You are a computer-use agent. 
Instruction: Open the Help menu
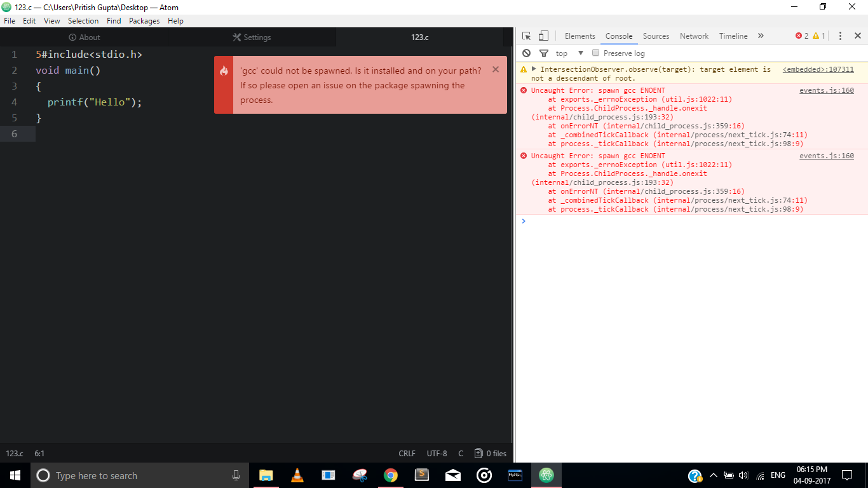[175, 21]
